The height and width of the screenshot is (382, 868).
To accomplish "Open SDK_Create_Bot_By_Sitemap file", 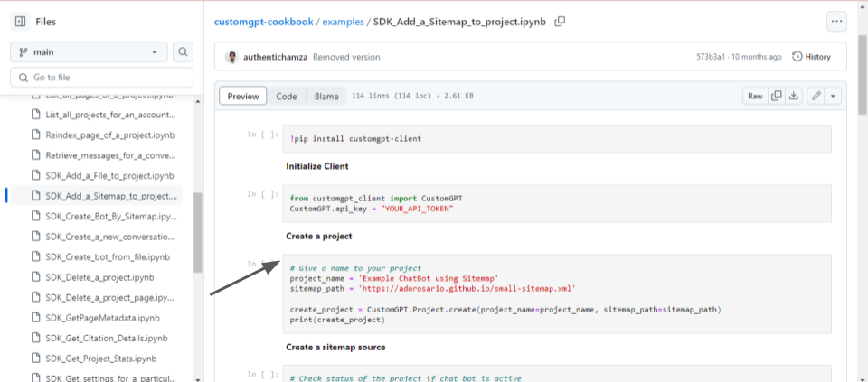I will [111, 216].
